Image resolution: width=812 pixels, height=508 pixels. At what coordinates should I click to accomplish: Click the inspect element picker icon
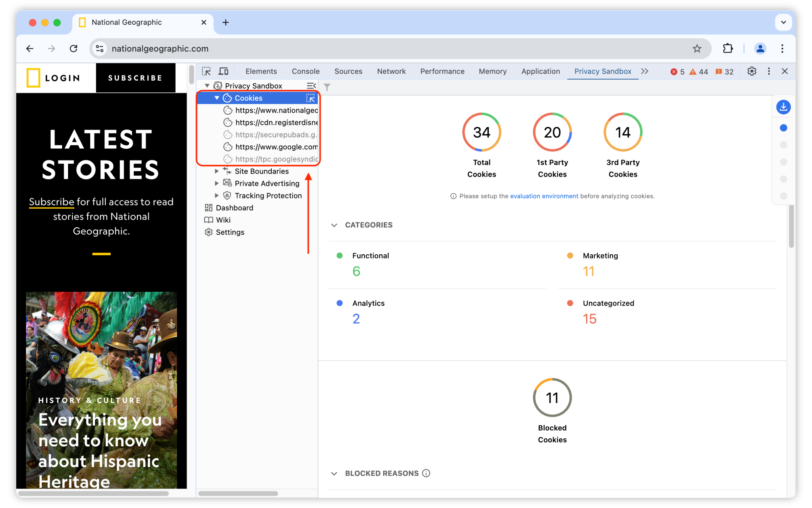click(x=206, y=71)
